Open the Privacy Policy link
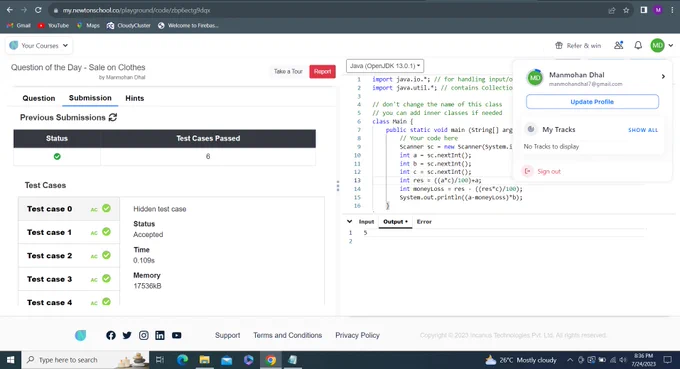Screen dimensions: 680x369 coord(357,335)
